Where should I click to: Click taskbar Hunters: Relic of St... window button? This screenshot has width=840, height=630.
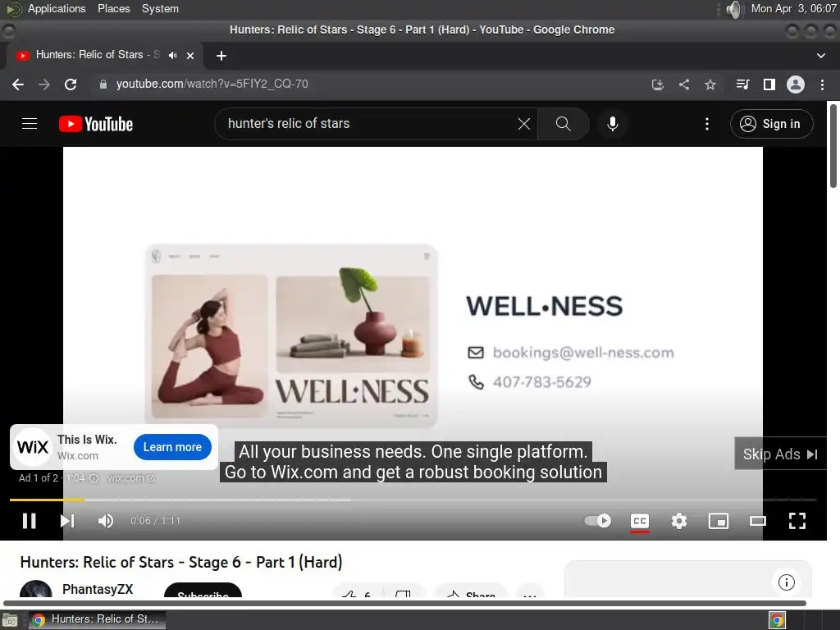tap(97, 619)
